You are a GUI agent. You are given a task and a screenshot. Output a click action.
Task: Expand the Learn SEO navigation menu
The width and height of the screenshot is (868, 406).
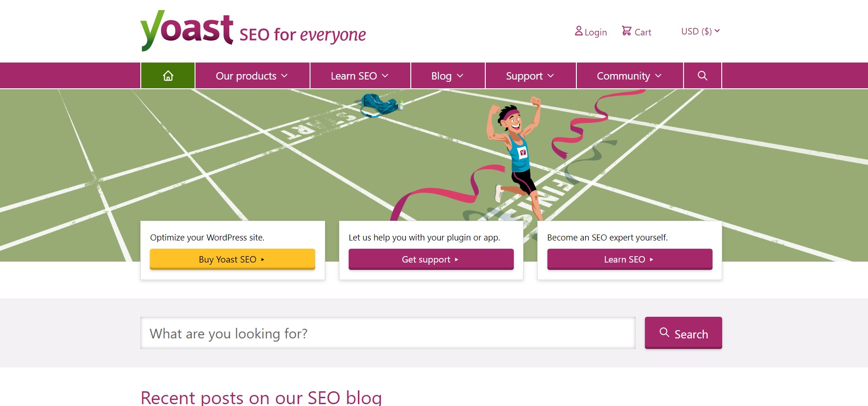click(x=360, y=76)
